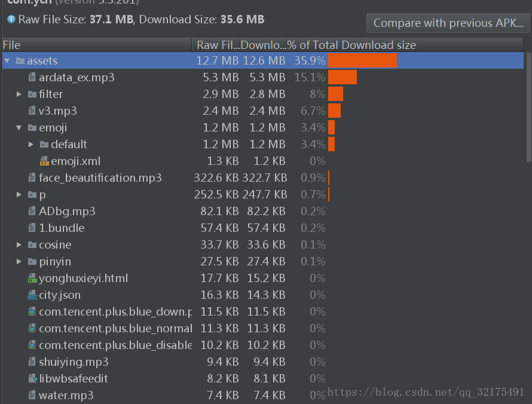Viewport: 532px width, 404px height.
Task: Select the yonghuxieyi.html file icon
Action: coord(32,278)
